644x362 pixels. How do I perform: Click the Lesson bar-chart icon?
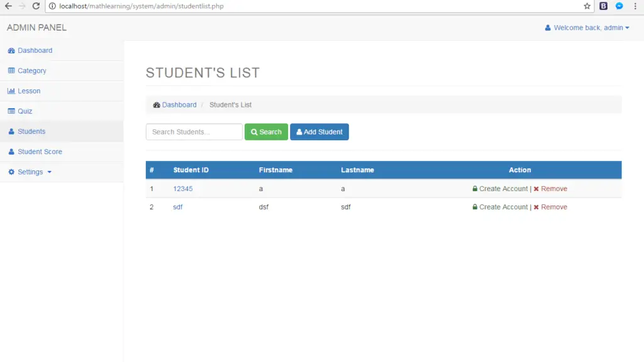(10, 90)
